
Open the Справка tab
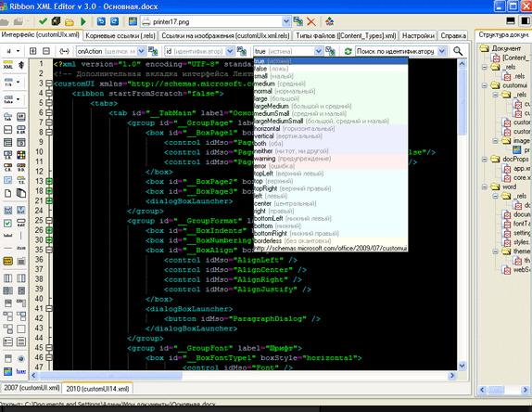coord(453,35)
